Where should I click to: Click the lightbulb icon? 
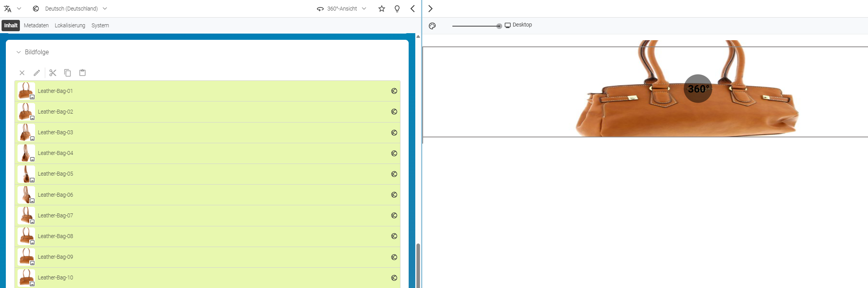pyautogui.click(x=397, y=9)
